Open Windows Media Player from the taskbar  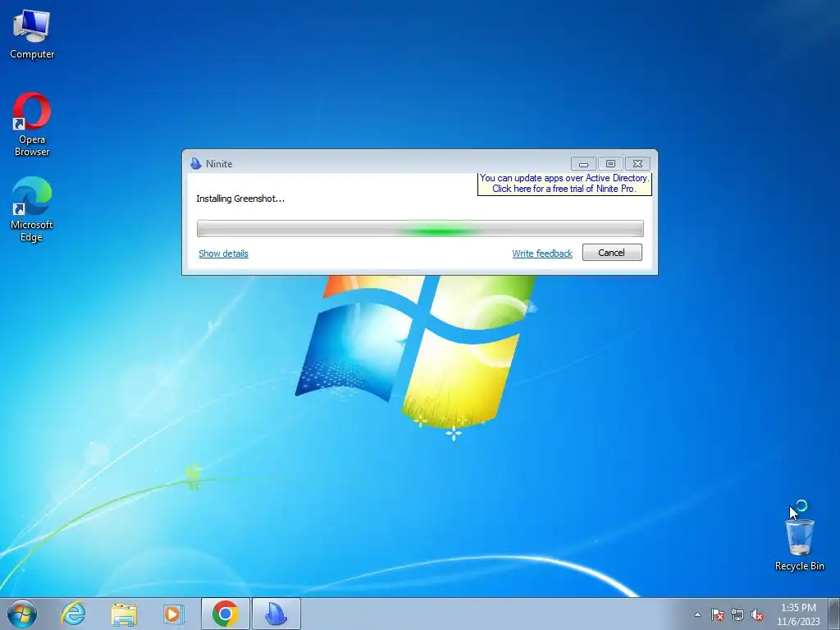pyautogui.click(x=173, y=614)
